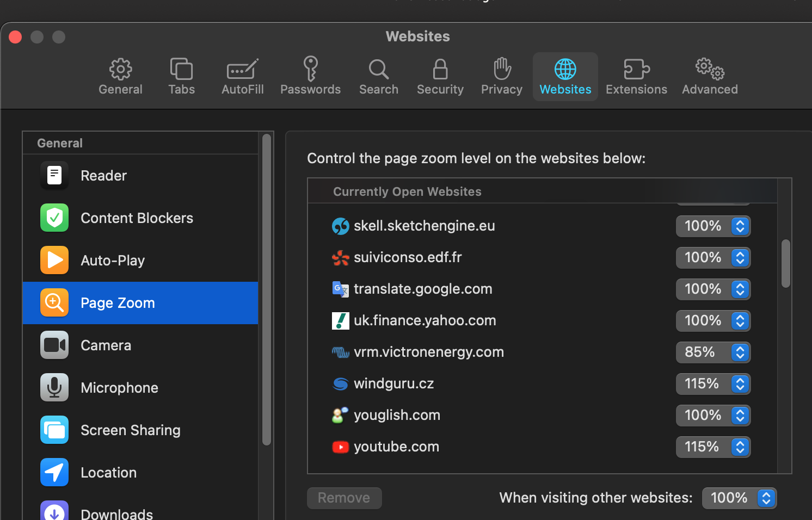Open the Passwords key icon
The image size is (812, 520).
(x=310, y=69)
